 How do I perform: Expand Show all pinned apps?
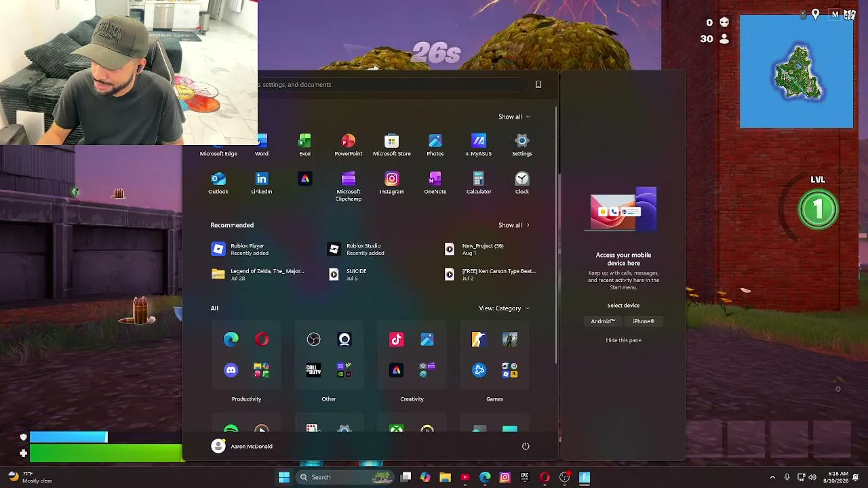coord(514,117)
